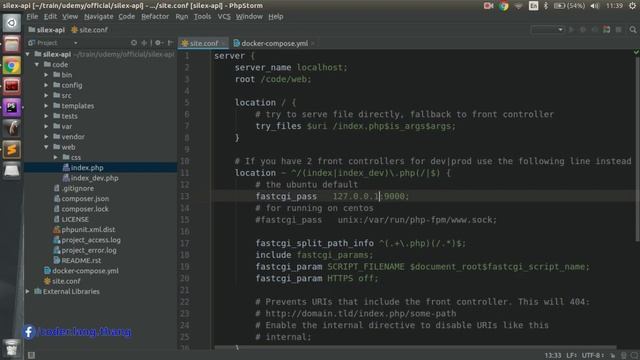Viewport: 640px width, 360px height.
Task: Open the VCS menu
Action: click(224, 17)
